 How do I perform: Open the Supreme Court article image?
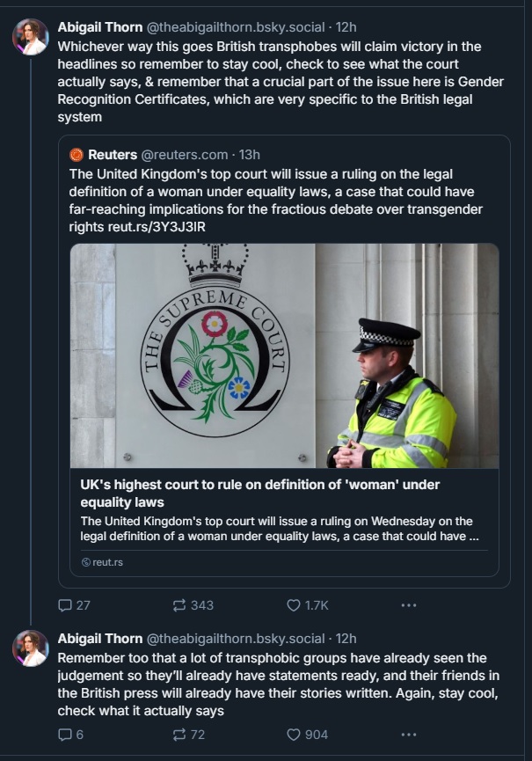284,355
